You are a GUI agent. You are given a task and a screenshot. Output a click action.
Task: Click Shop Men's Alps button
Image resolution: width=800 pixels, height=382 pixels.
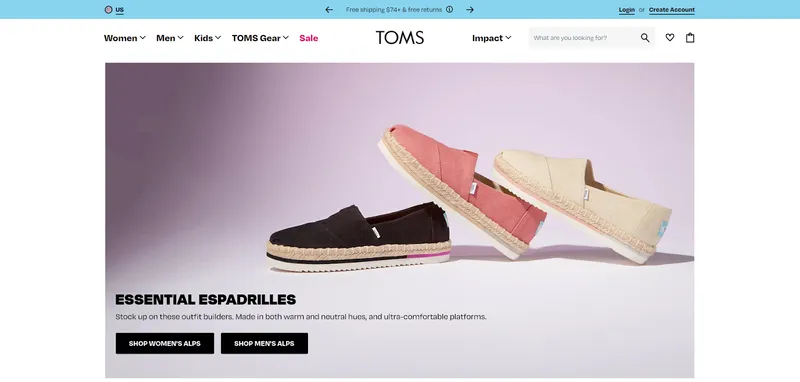tap(264, 343)
